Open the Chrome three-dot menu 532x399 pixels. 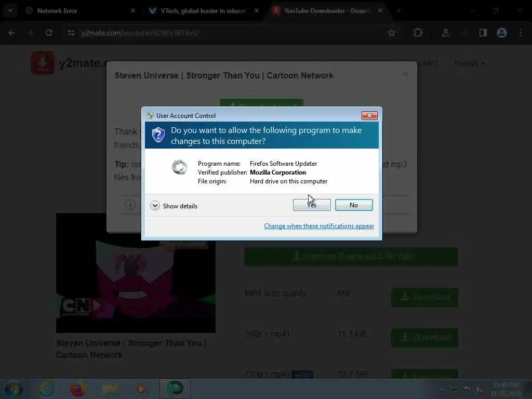521,33
